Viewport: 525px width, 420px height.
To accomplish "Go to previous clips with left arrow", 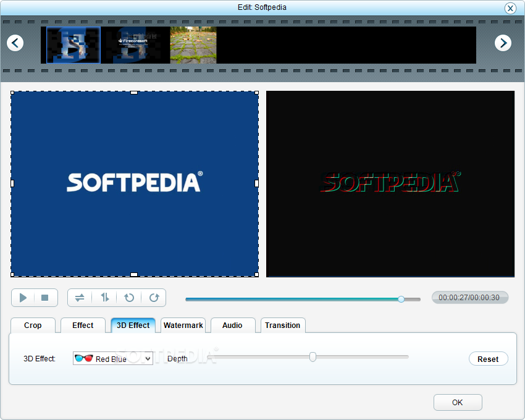I will pyautogui.click(x=15, y=43).
